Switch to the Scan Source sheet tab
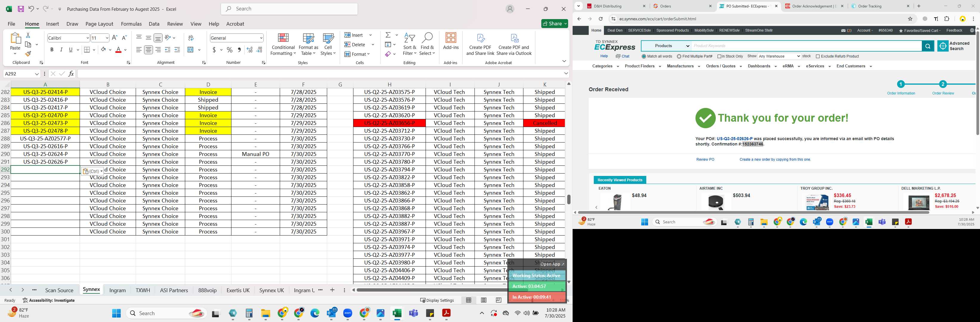Image resolution: width=980 pixels, height=322 pixels. click(x=59, y=290)
